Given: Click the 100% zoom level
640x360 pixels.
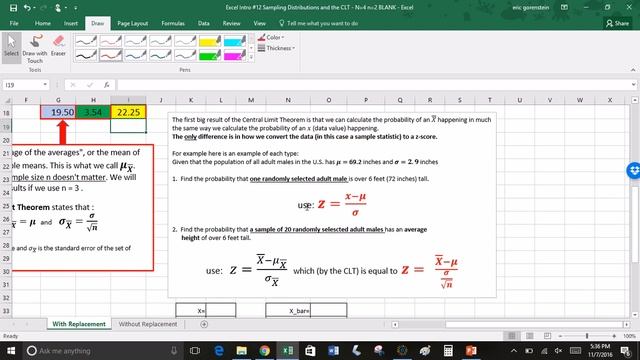Looking at the screenshot, I should point(629,336).
